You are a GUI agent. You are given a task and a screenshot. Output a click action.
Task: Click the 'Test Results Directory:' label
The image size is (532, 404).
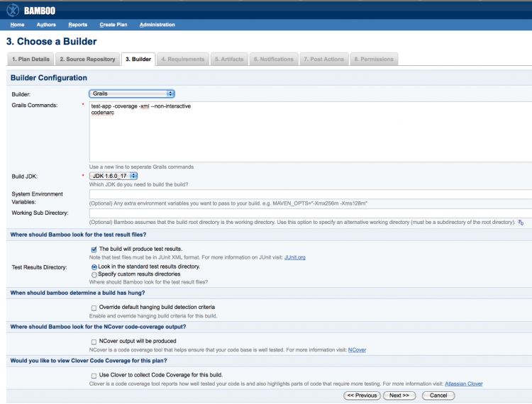39,267
